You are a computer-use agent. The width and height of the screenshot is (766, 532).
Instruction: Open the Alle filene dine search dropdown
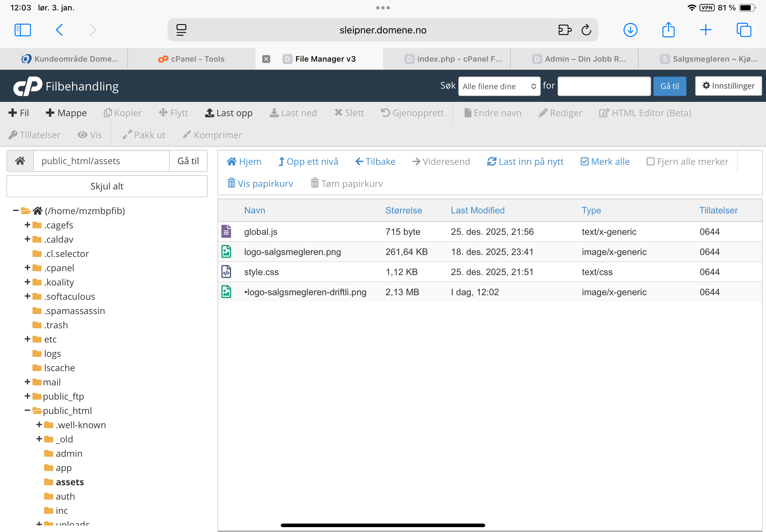pos(499,86)
